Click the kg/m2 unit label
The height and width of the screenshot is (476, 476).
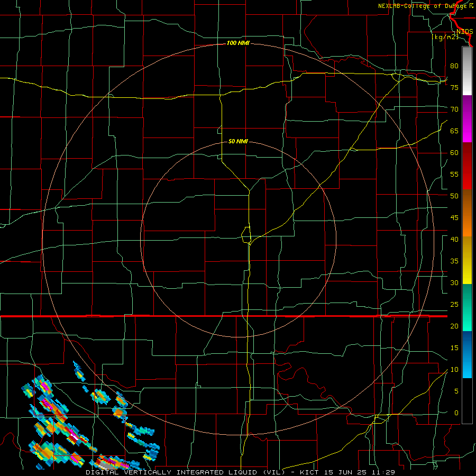[445, 37]
